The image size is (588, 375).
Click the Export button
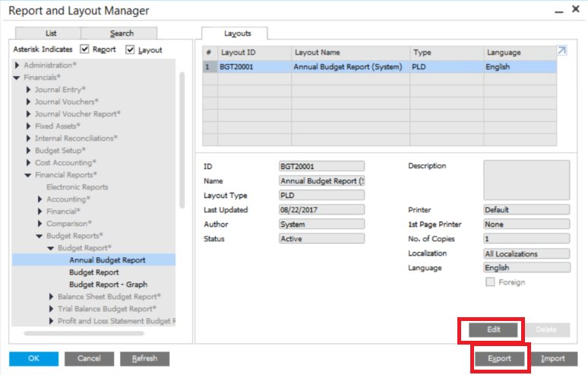(499, 358)
